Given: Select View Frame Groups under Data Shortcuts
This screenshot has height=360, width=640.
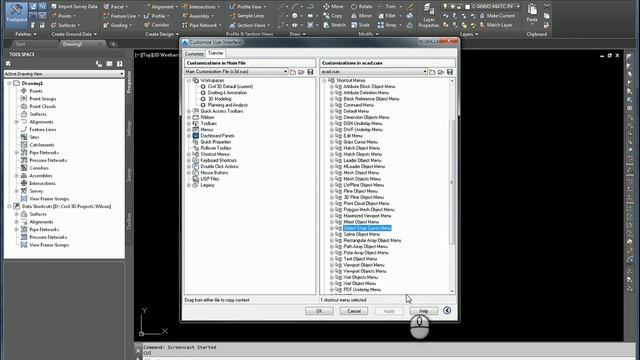Looking at the screenshot, I should pyautogui.click(x=49, y=245).
